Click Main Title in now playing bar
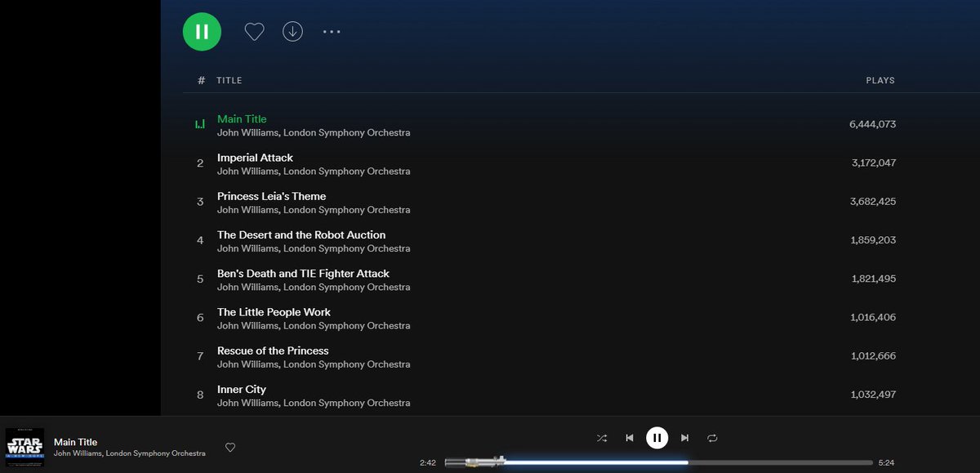 (x=75, y=442)
